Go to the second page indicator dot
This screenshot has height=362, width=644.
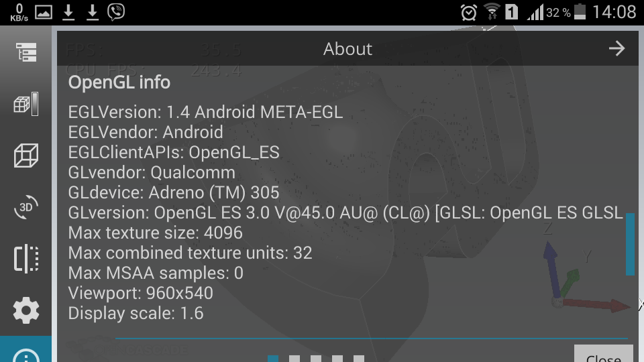click(294, 359)
